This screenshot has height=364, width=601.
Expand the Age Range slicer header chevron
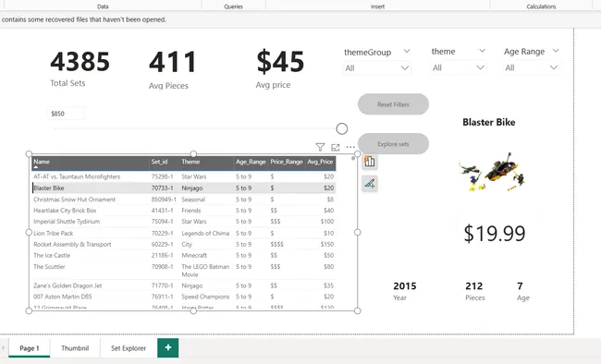pyautogui.click(x=556, y=51)
